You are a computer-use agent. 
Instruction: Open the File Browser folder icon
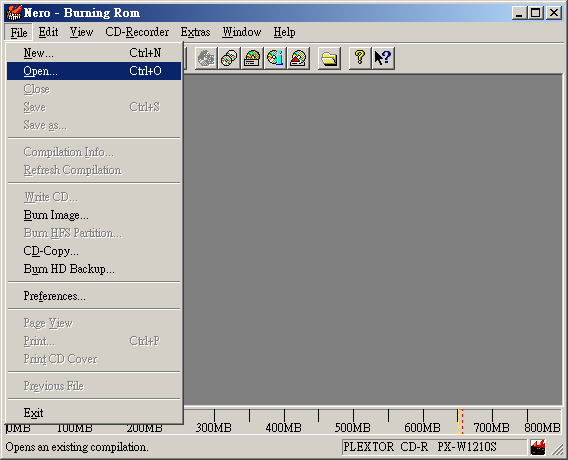(329, 58)
